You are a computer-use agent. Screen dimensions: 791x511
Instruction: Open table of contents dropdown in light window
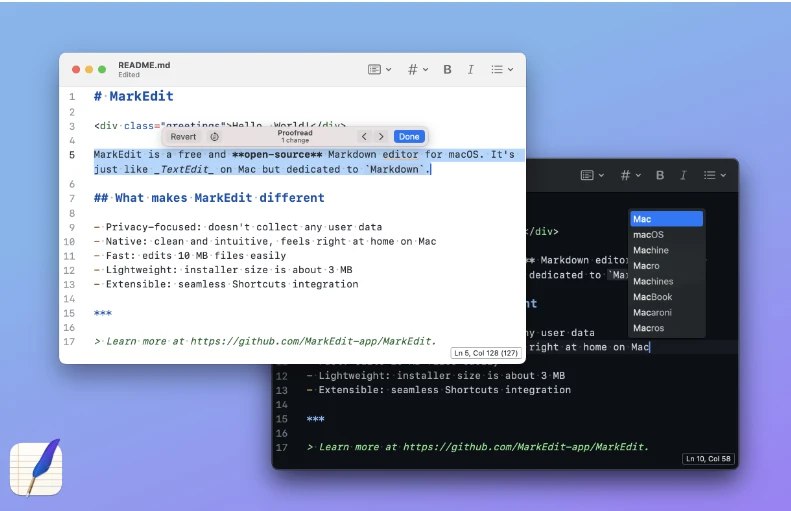(379, 70)
